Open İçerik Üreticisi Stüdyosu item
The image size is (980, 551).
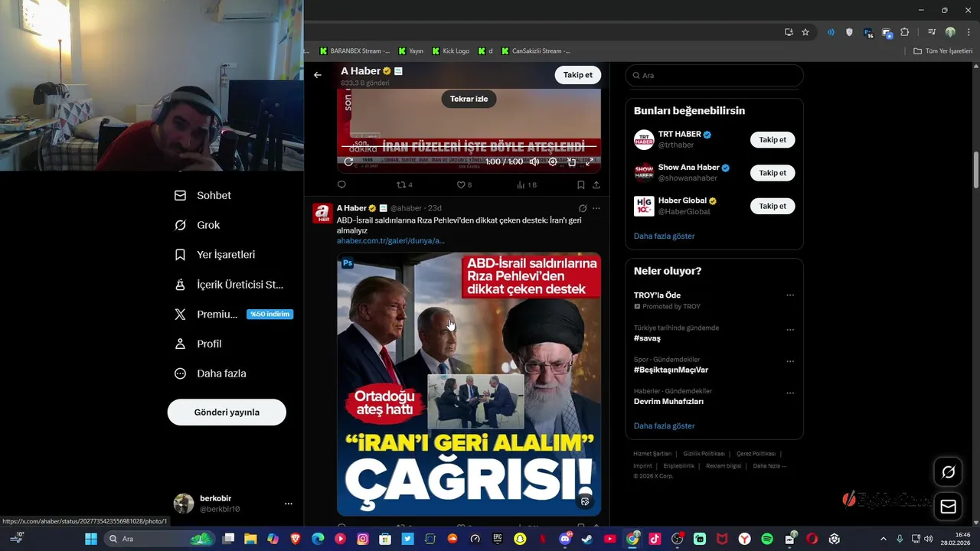[229, 285]
